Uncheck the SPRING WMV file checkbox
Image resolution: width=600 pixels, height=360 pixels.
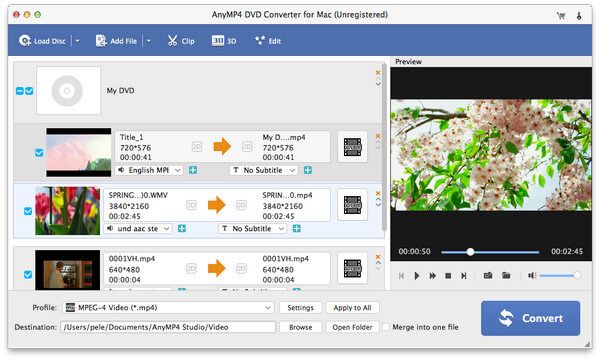click(28, 211)
